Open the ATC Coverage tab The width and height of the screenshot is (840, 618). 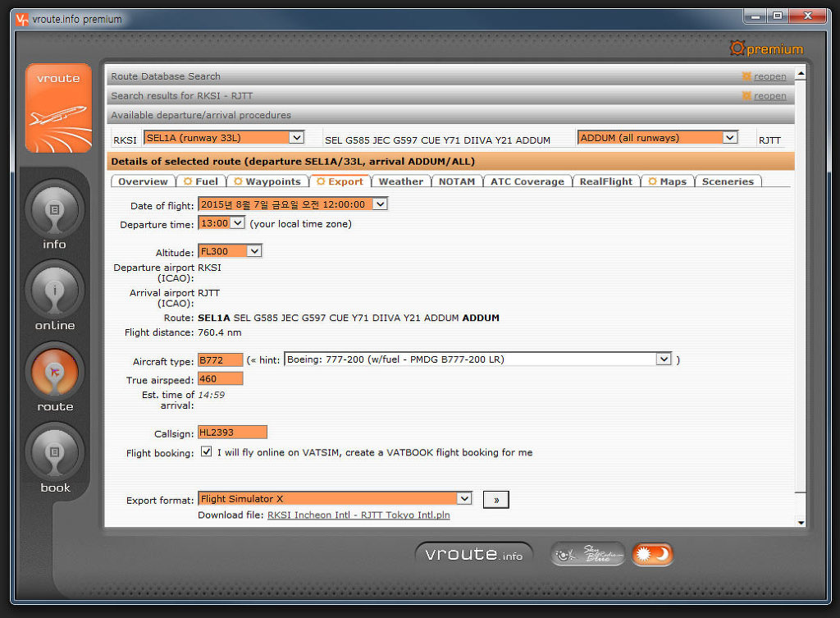coord(527,181)
